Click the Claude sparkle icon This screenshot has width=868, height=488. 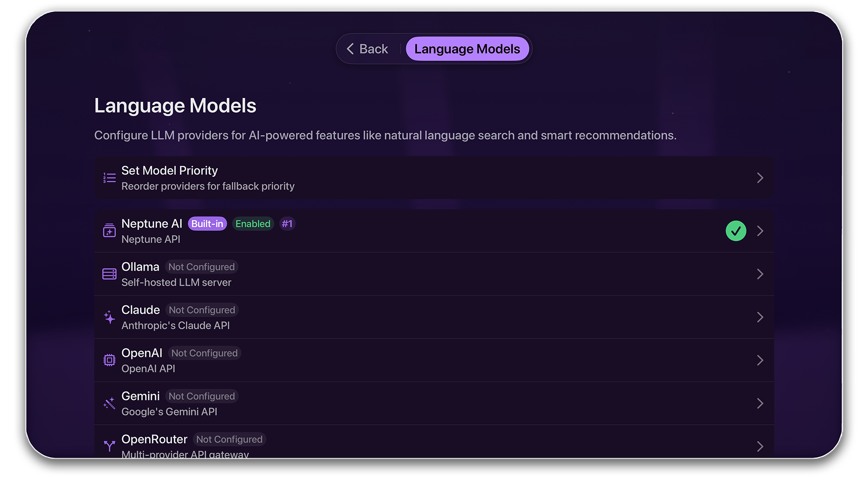click(x=109, y=317)
